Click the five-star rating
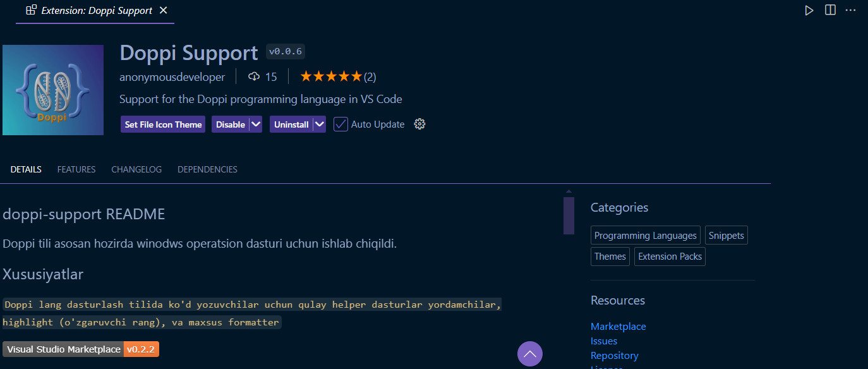Viewport: 868px width, 369px height. click(331, 76)
